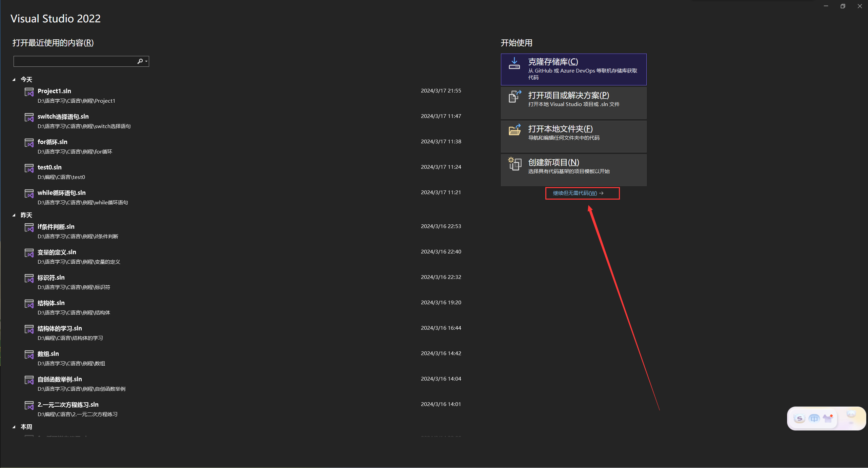
Task: Collapse the 昨天 group
Action: (14, 215)
